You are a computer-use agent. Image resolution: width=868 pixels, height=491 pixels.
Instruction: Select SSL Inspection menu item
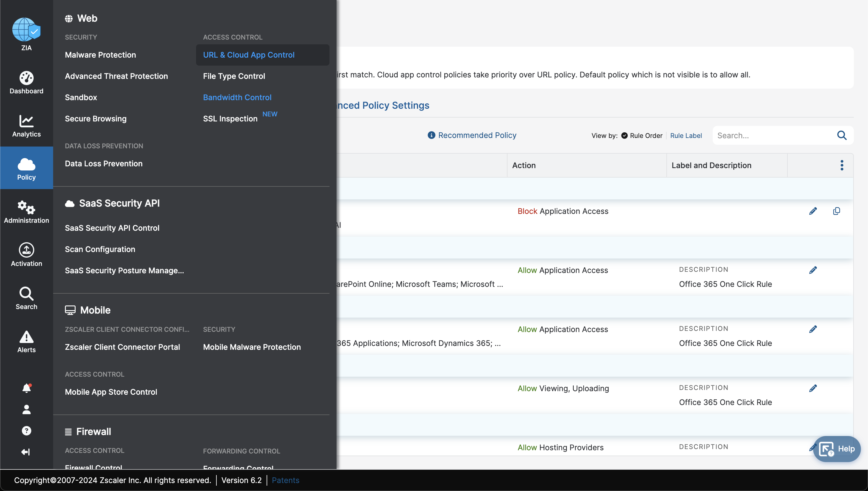click(230, 119)
